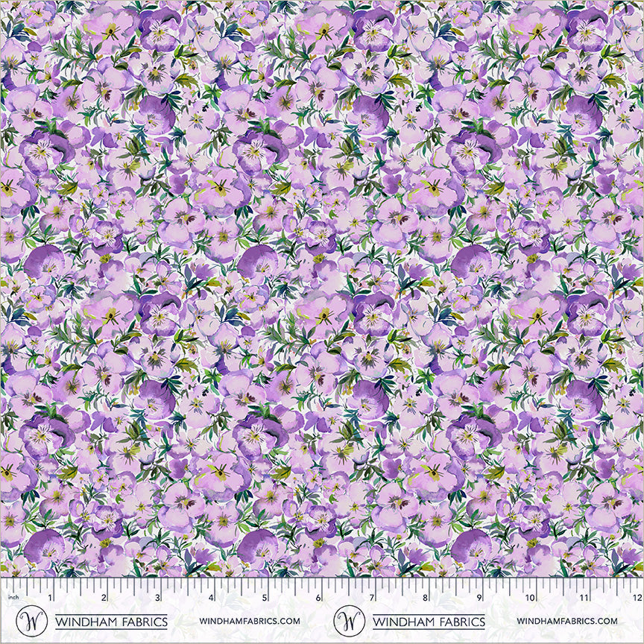This screenshot has width=644, height=644.
Task: Select the right WINDHAM FABRICS brand name
Action: click(x=429, y=621)
